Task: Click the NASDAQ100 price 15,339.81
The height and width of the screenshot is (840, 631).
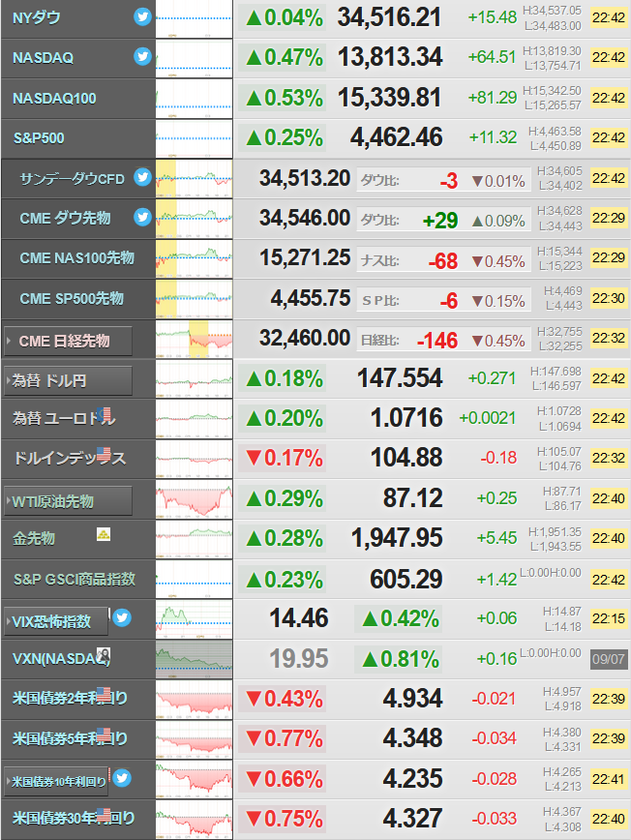Action: click(x=389, y=98)
